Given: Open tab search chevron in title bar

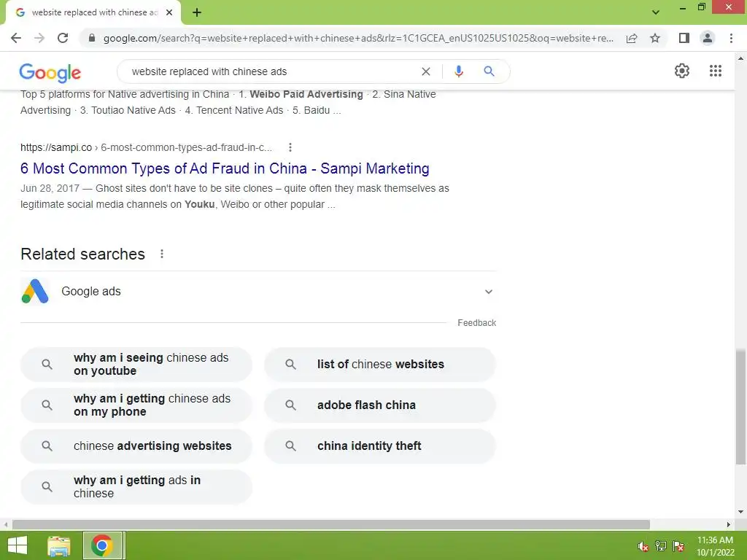Looking at the screenshot, I should tap(656, 12).
